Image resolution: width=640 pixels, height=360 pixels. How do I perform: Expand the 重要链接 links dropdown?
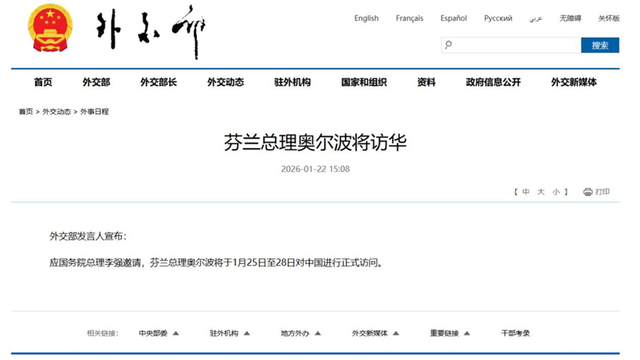pos(450,333)
